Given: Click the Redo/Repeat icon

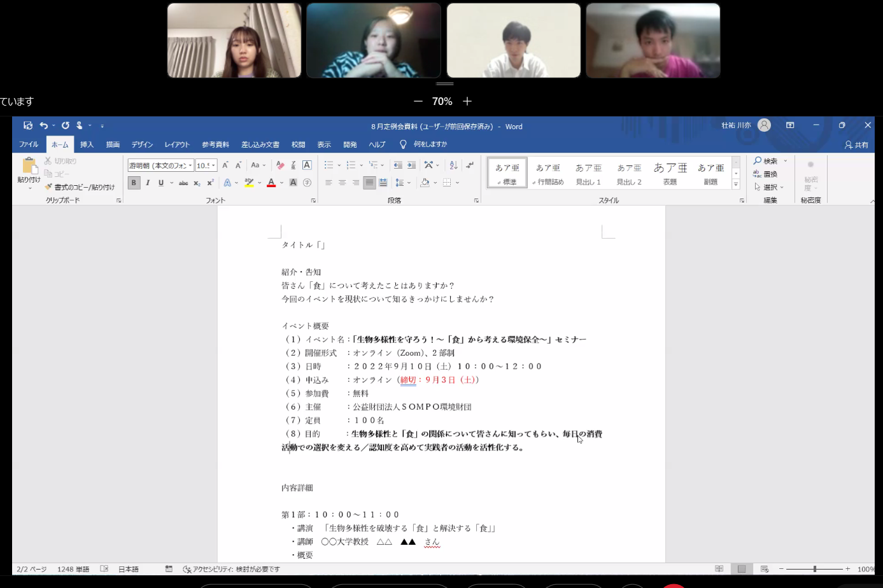Looking at the screenshot, I should [65, 125].
